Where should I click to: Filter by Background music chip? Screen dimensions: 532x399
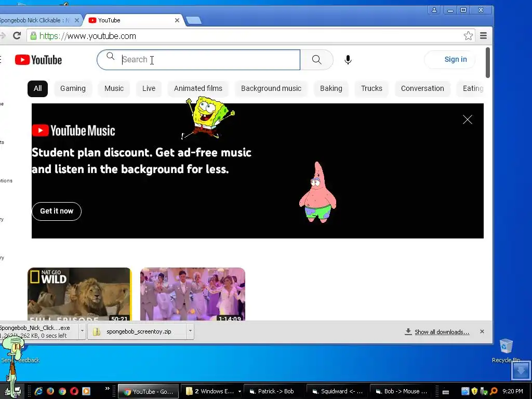[x=271, y=88]
